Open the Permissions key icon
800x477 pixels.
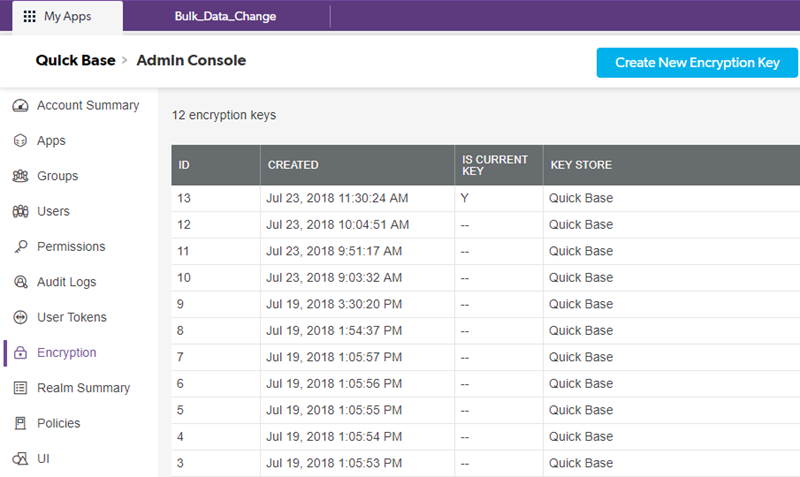(x=20, y=246)
